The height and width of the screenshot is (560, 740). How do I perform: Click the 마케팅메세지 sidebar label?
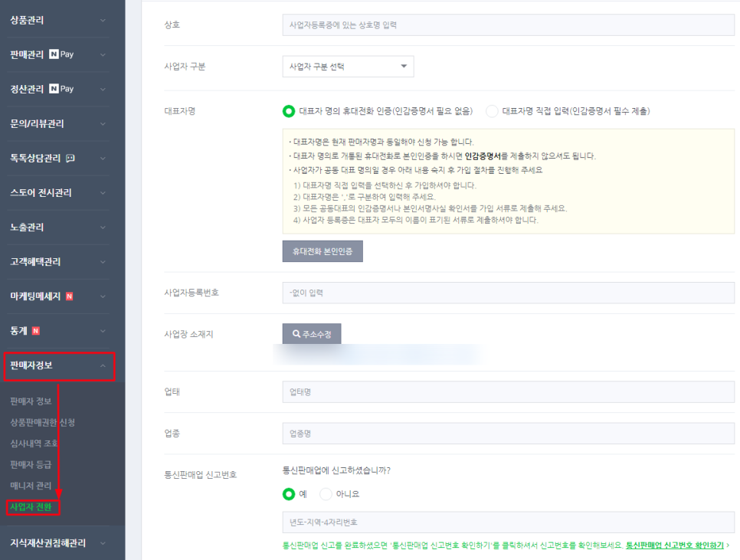click(35, 296)
